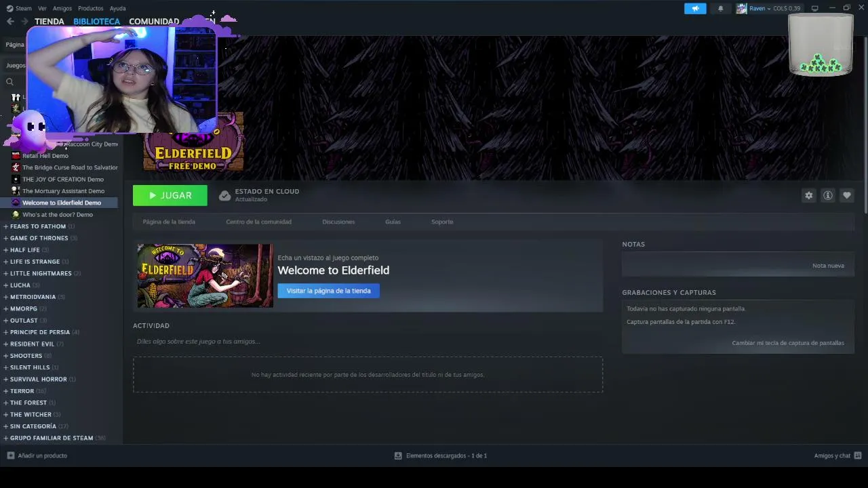Click Cambiar mi tecla de captura link
Viewport: 868px width, 488px height.
788,343
